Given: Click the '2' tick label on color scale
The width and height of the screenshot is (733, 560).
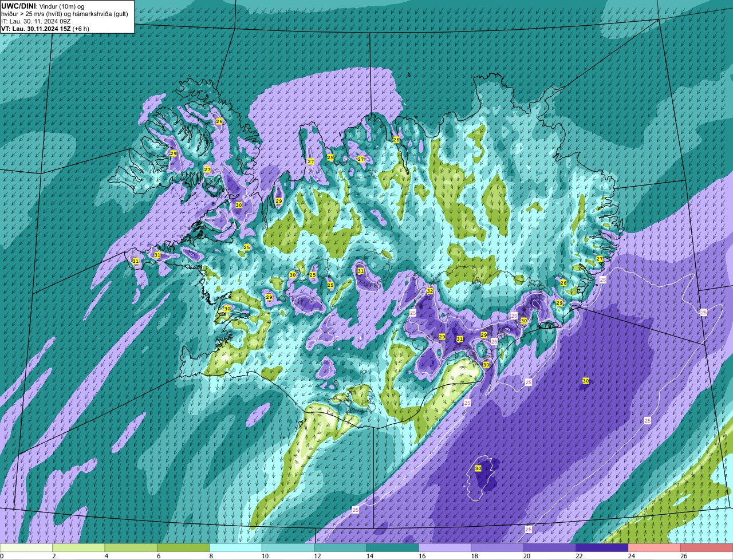Looking at the screenshot, I should click(53, 556).
